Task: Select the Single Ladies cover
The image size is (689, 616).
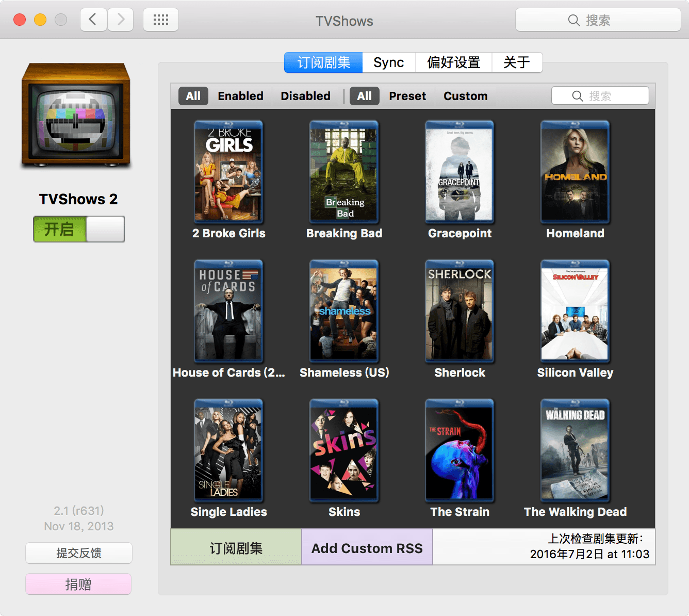Action: (228, 450)
